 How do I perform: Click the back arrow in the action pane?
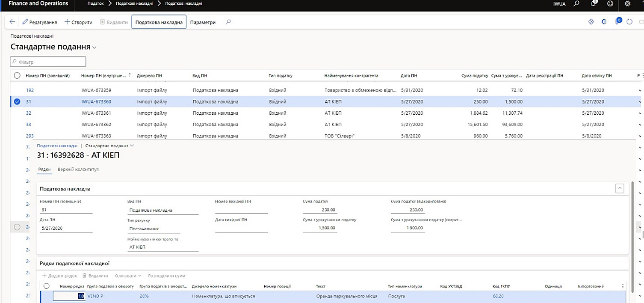(12, 21)
